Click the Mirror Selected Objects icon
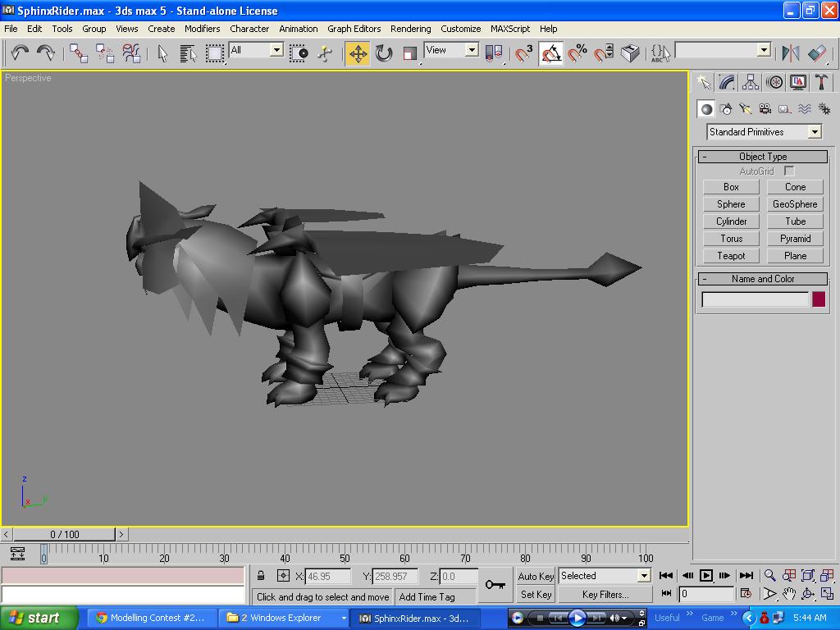Viewport: 840px width, 630px height. (791, 53)
